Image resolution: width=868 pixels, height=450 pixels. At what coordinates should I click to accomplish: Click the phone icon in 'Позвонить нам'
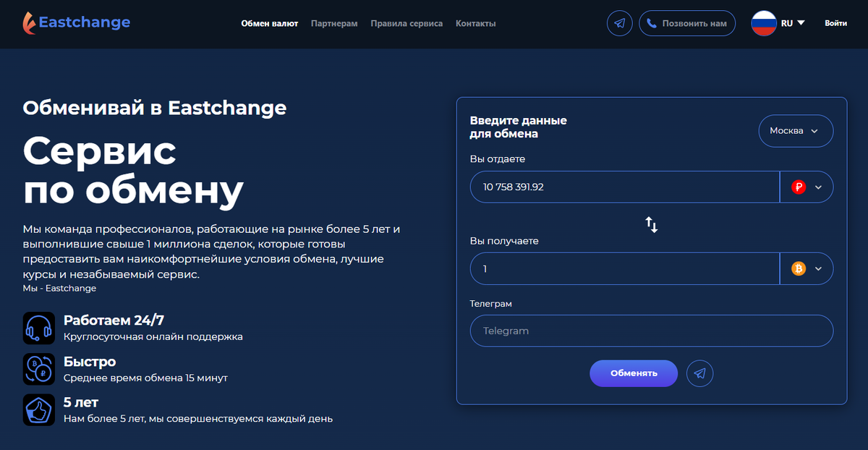tap(654, 22)
